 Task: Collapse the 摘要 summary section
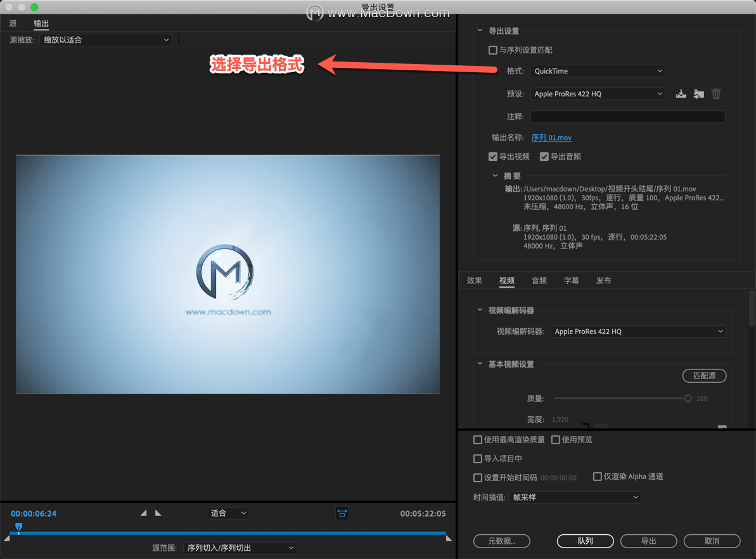click(495, 176)
